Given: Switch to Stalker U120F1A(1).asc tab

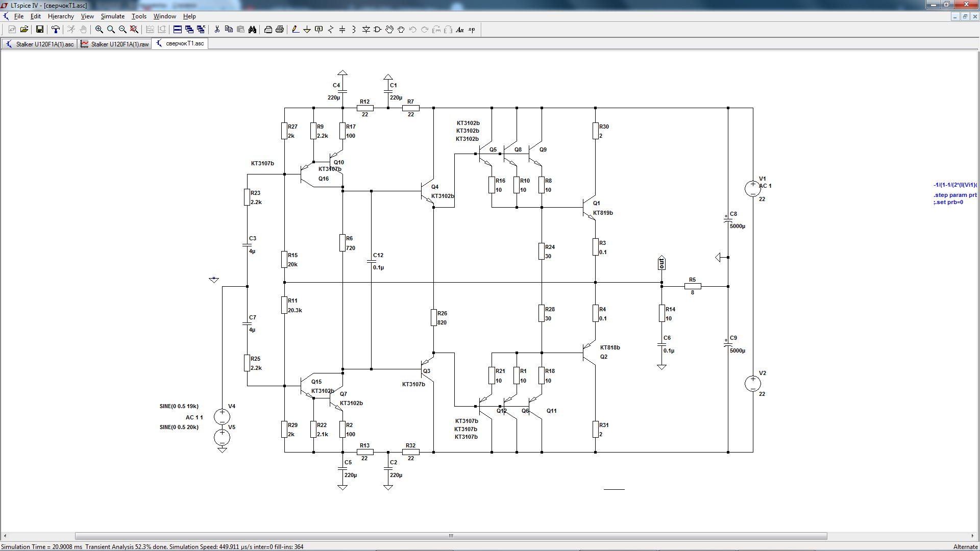Looking at the screenshot, I should [x=40, y=44].
